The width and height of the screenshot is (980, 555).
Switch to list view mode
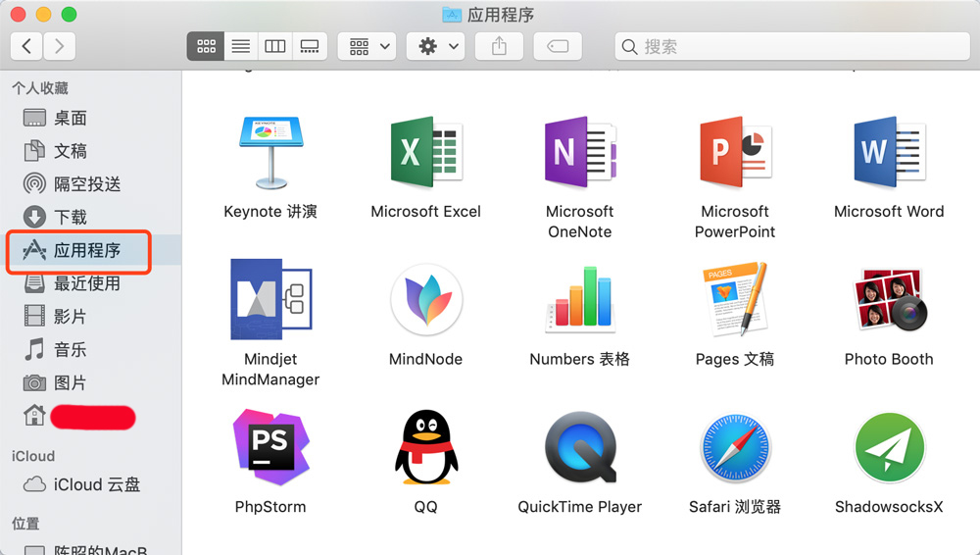[241, 46]
